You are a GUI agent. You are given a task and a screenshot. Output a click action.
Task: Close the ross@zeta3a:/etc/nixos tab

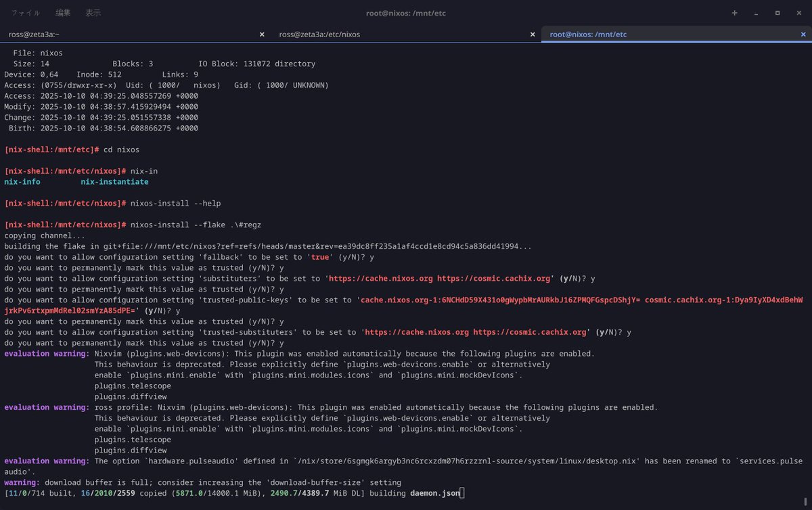click(533, 34)
